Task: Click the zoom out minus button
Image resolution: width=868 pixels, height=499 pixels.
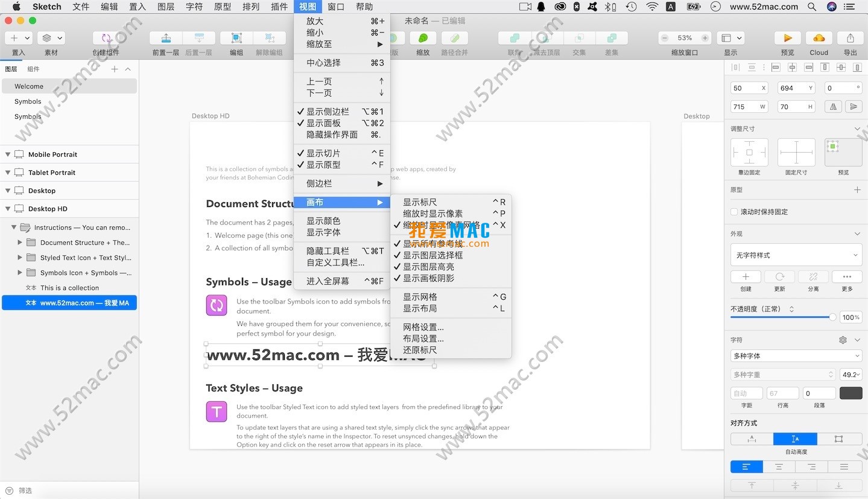Action: (665, 38)
